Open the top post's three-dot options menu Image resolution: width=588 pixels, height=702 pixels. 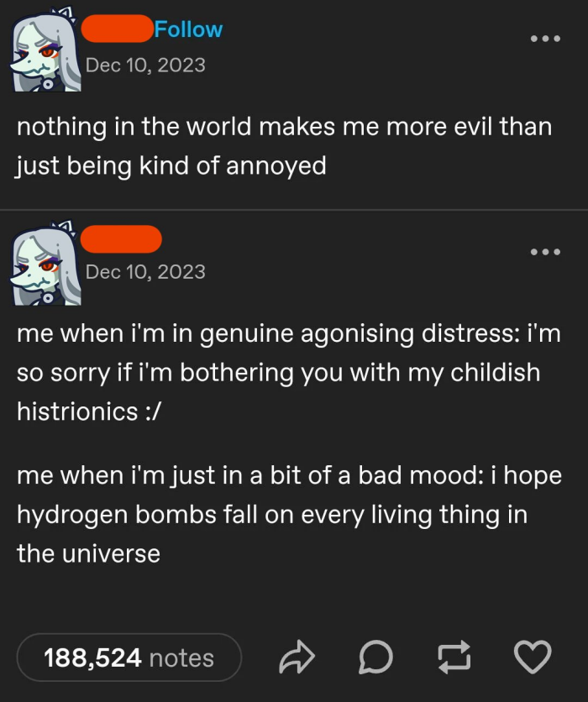(x=545, y=39)
